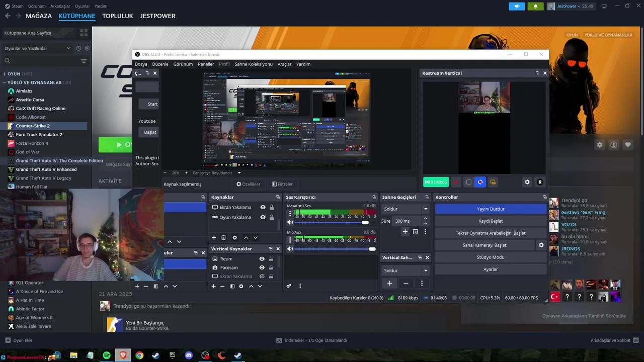Toggle visibility of Resim vertical source
The height and width of the screenshot is (362, 644).
262,259
